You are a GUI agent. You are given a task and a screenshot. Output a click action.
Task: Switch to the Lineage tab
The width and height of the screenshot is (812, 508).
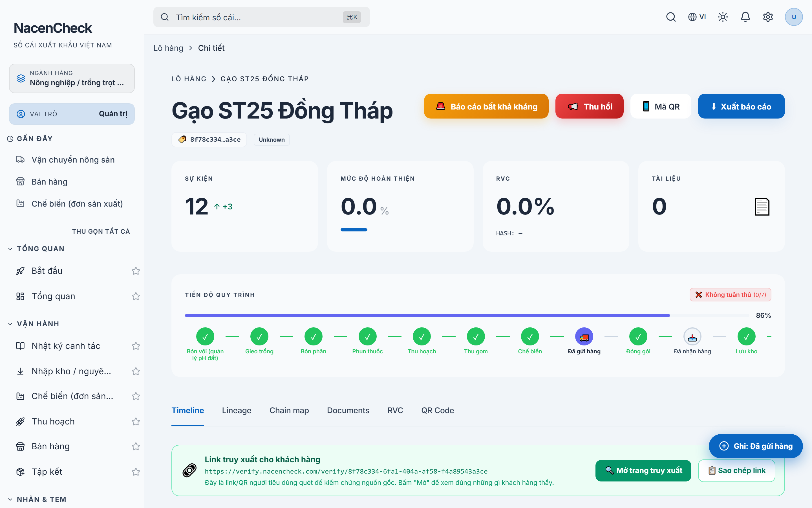[x=237, y=410]
